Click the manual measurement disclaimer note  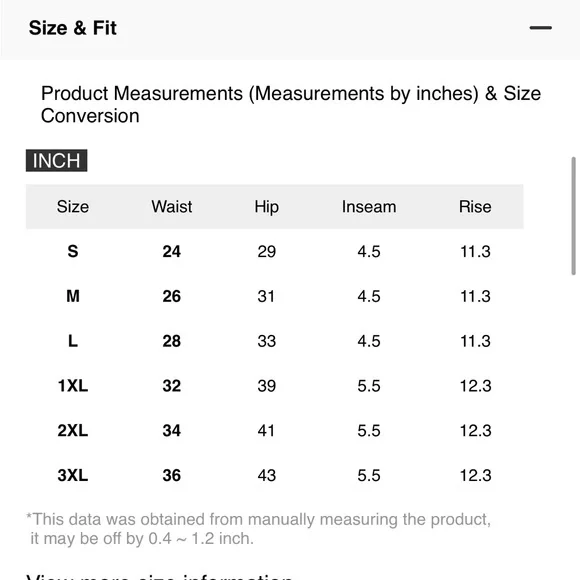259,529
